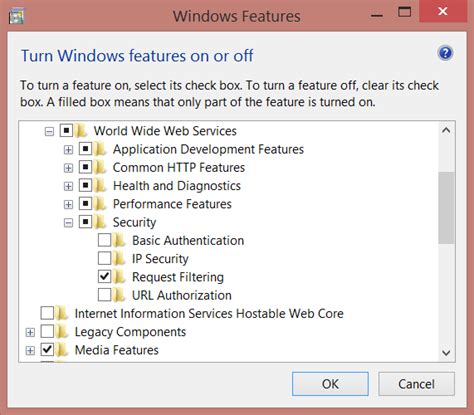Expand the Legacy Components node
The width and height of the screenshot is (474, 415).
30,333
